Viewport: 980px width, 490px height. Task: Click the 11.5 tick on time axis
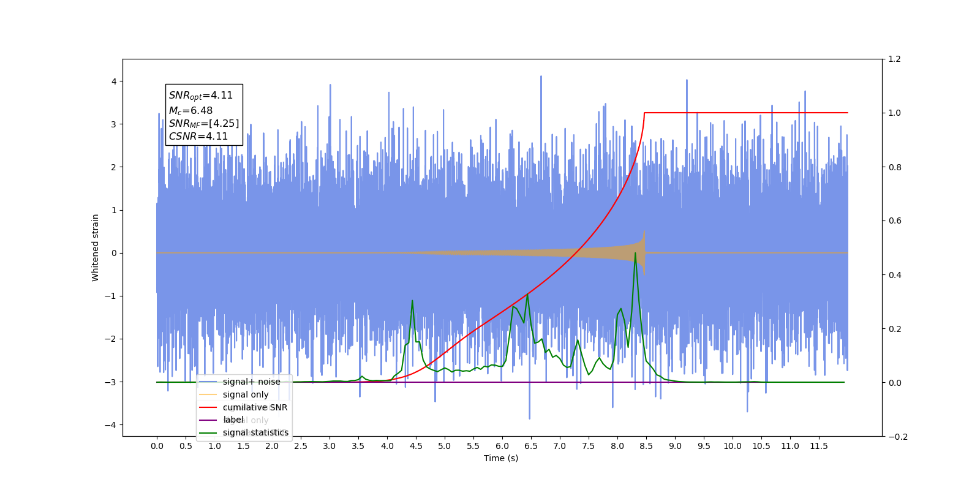pos(819,446)
